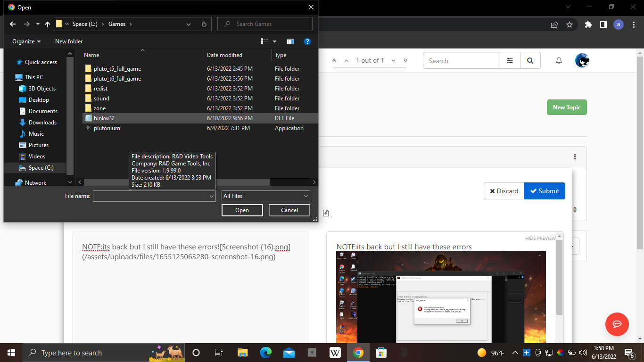The image size is (644, 362).
Task: Open Documents in sidebar
Action: point(43,111)
